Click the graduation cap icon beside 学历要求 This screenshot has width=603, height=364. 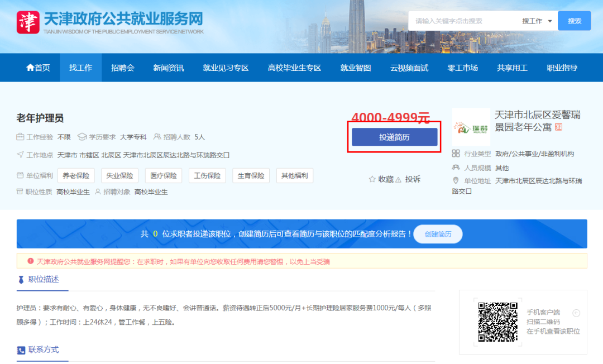tap(82, 137)
